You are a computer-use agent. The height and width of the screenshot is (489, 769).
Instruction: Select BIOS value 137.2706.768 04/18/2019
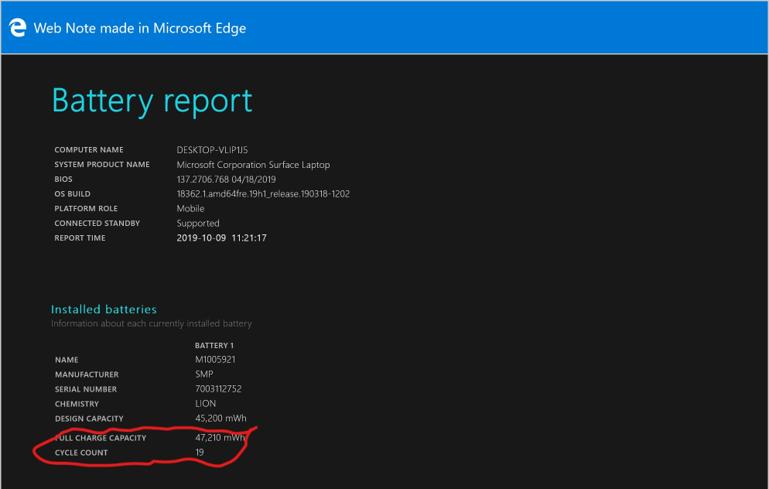(x=226, y=179)
